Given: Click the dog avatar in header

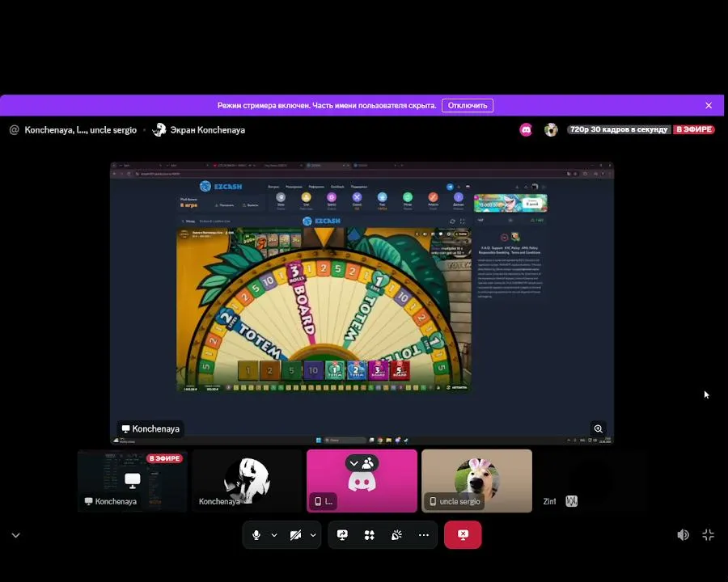Looking at the screenshot, I should click(551, 129).
